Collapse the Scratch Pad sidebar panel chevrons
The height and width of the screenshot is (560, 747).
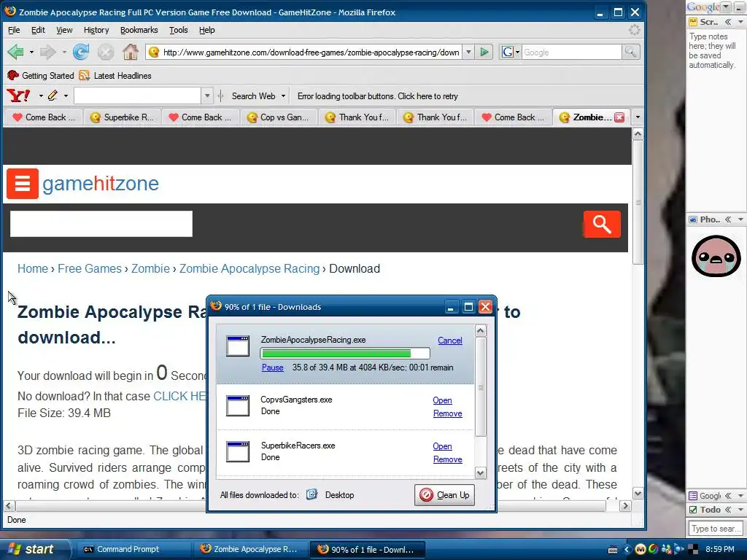pos(729,22)
